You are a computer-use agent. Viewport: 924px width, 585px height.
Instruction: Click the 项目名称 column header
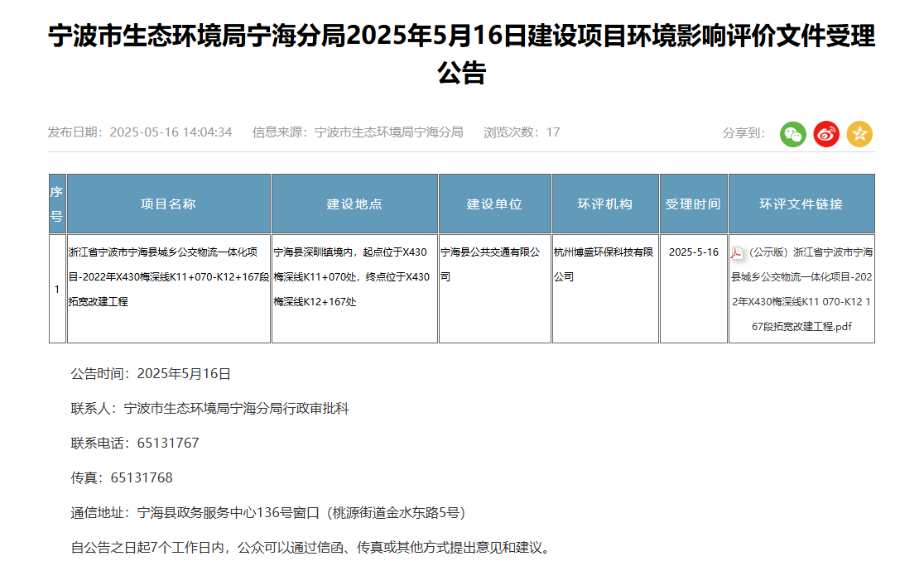(x=168, y=204)
